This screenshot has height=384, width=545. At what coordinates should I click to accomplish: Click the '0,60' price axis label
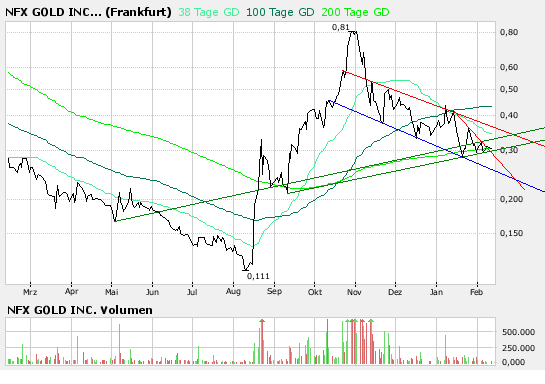point(509,67)
